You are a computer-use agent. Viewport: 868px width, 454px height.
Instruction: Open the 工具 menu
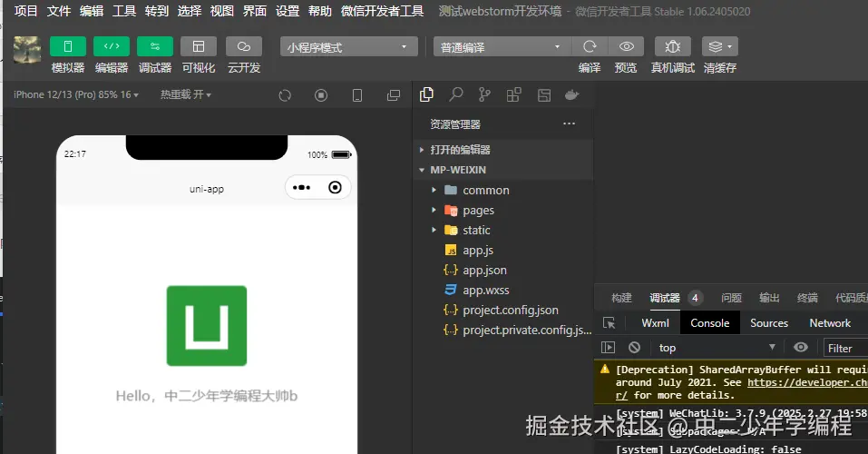[124, 11]
